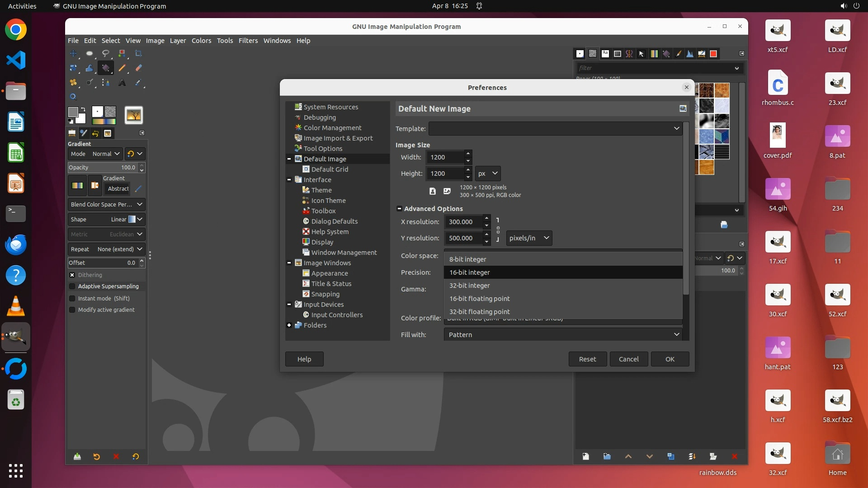Image resolution: width=868 pixels, height=488 pixels.
Task: Check the Modify active gradient option
Action: click(x=72, y=310)
